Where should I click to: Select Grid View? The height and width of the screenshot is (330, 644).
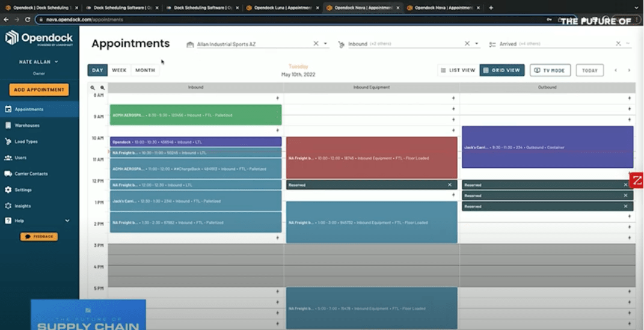pyautogui.click(x=502, y=70)
